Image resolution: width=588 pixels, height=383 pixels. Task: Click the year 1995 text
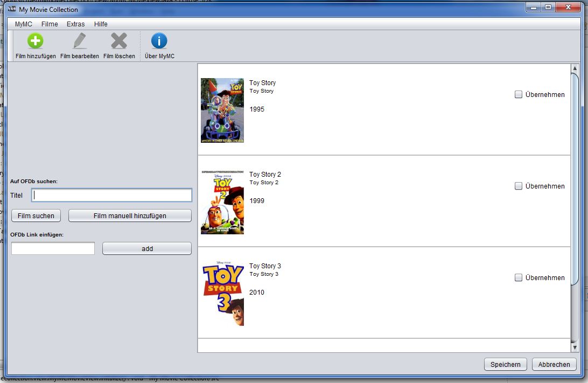(x=257, y=109)
